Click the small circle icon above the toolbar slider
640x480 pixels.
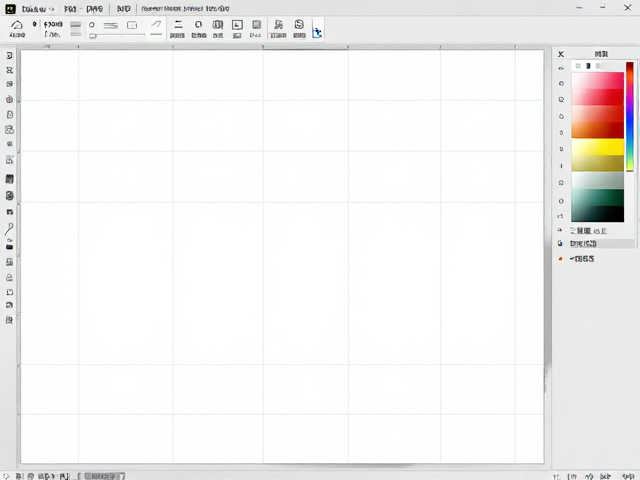pos(92,25)
